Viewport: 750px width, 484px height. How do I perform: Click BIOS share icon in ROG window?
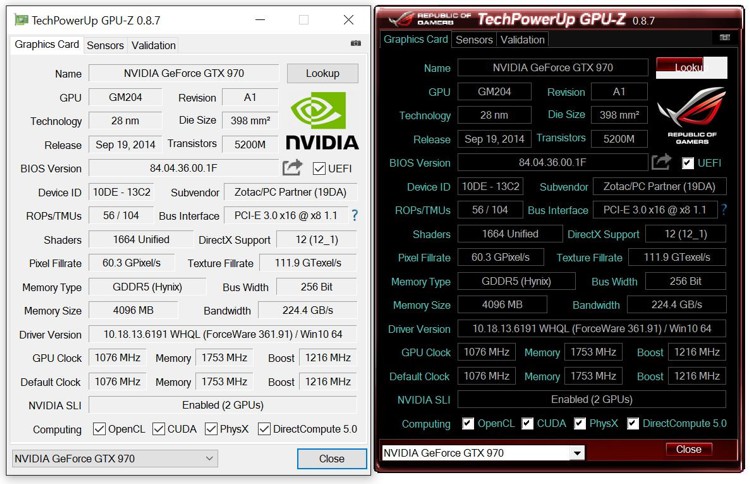point(661,162)
